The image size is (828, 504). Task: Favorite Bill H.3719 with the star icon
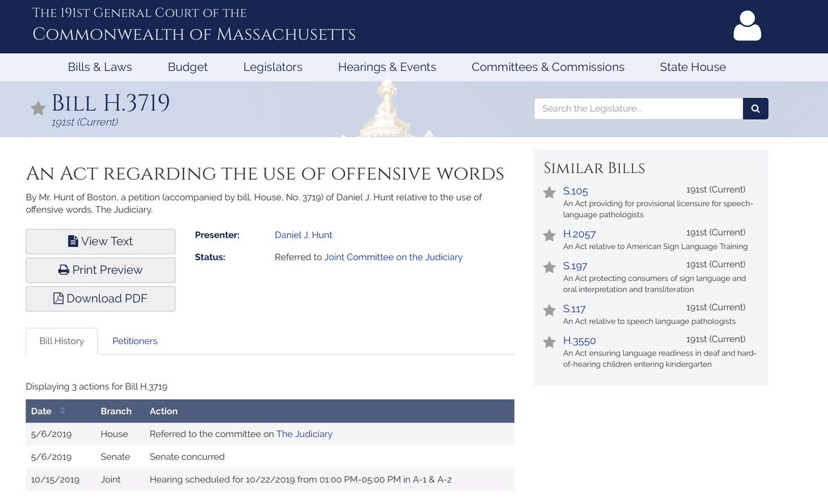click(x=38, y=108)
